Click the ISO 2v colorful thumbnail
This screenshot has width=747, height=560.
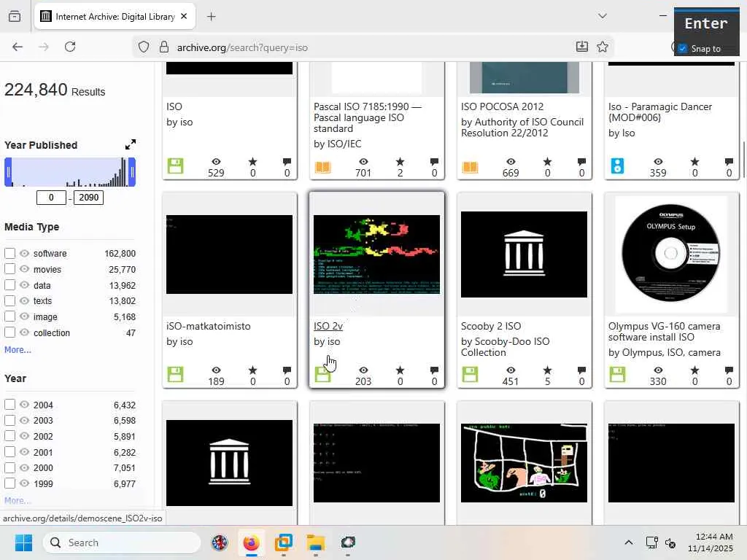(x=376, y=254)
